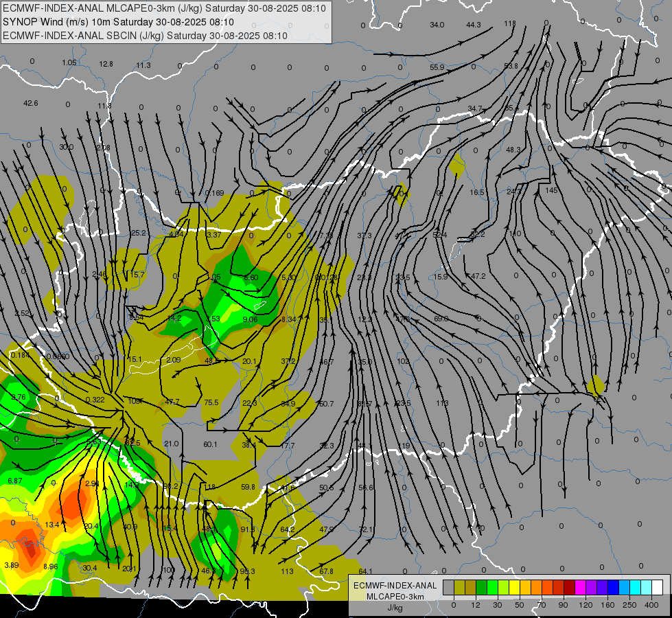The width and height of the screenshot is (672, 618).
Task: Click the data value 16.5
Action: (477, 192)
